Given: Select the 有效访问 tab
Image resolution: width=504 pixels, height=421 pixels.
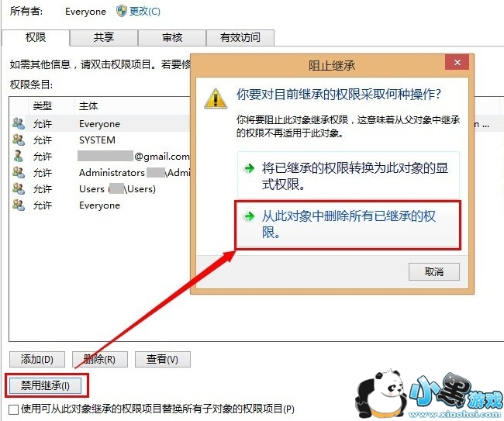Looking at the screenshot, I should click(240, 37).
